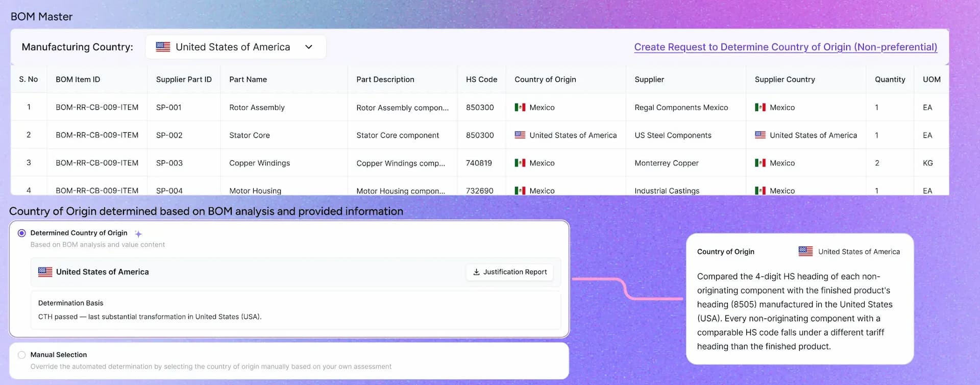Click Mexico flag in Rotor Assembly Country of Origin
The image size is (980, 385).
pos(520,107)
